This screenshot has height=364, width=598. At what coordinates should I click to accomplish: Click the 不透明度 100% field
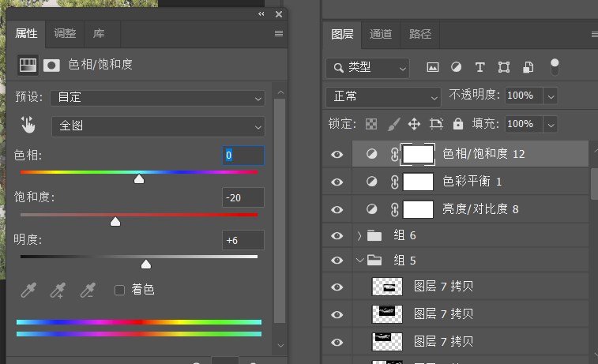click(524, 96)
